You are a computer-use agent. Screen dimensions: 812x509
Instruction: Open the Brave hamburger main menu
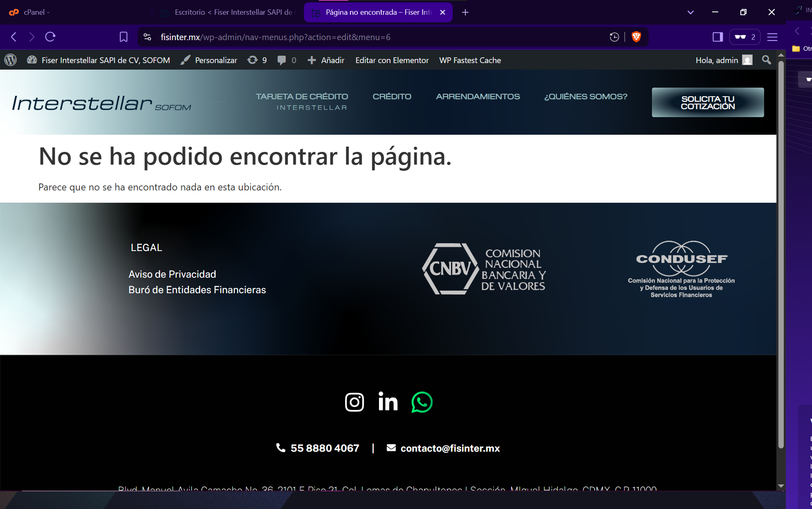click(772, 37)
